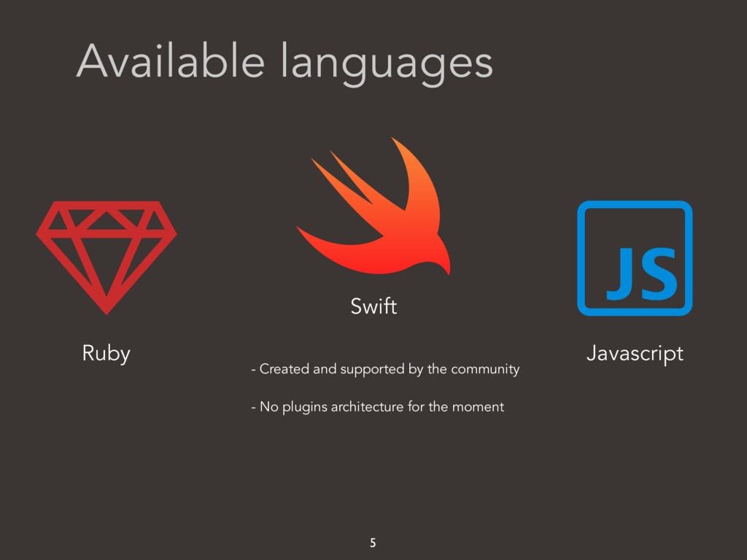The image size is (747, 560).
Task: Click the slide page number 5
Action: 373,542
